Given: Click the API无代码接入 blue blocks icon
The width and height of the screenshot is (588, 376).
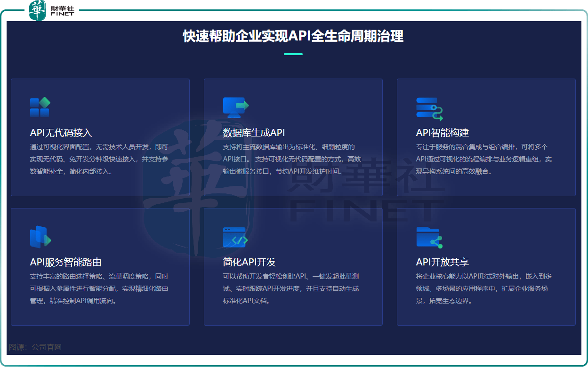Looking at the screenshot, I should pos(40,107).
